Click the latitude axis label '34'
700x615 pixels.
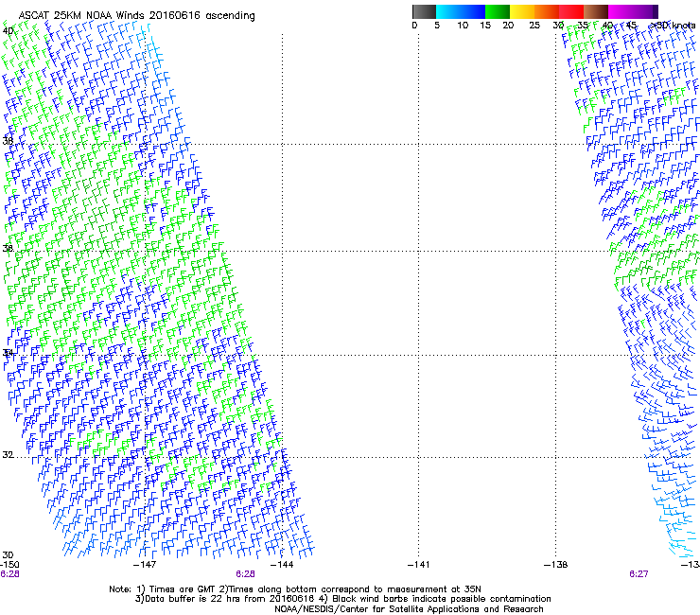click(8, 353)
